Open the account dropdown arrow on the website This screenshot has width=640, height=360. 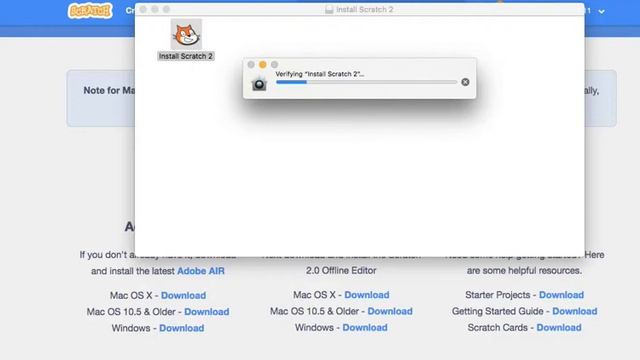602,11
